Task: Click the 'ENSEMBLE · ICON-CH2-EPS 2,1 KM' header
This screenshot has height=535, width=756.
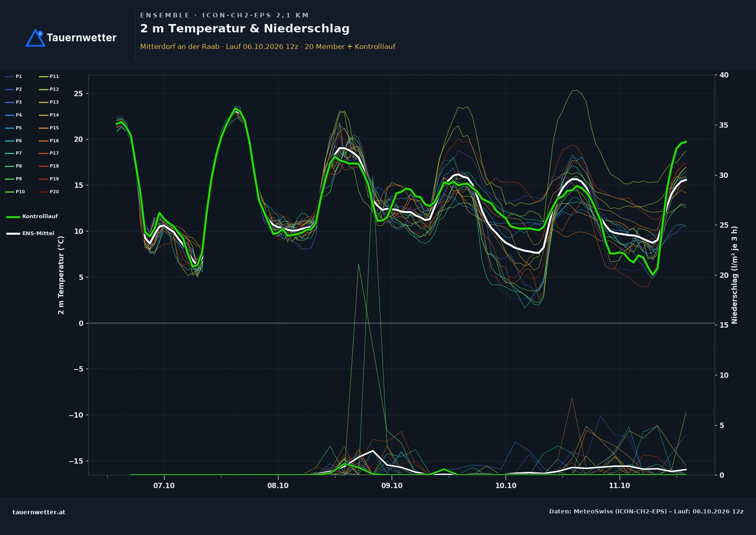Action: (224, 15)
